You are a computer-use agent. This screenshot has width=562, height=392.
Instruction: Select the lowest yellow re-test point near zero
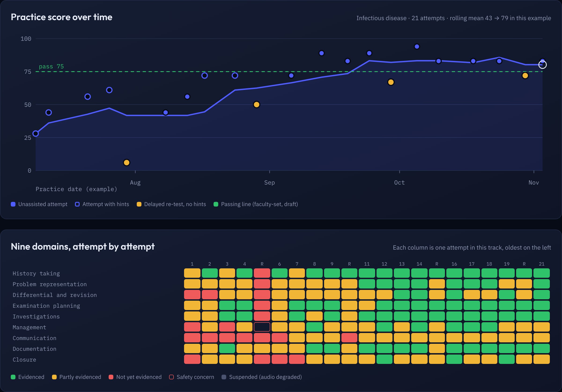pos(126,163)
